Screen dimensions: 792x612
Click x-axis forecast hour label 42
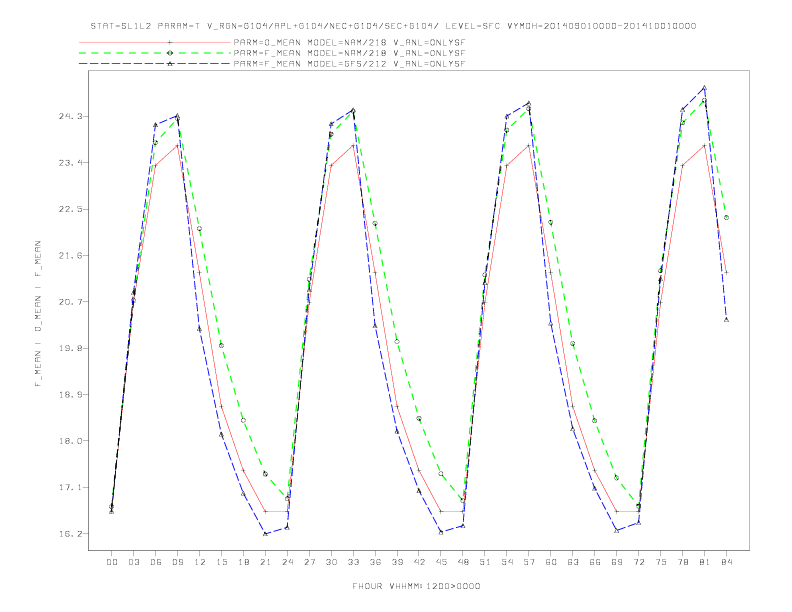click(419, 562)
